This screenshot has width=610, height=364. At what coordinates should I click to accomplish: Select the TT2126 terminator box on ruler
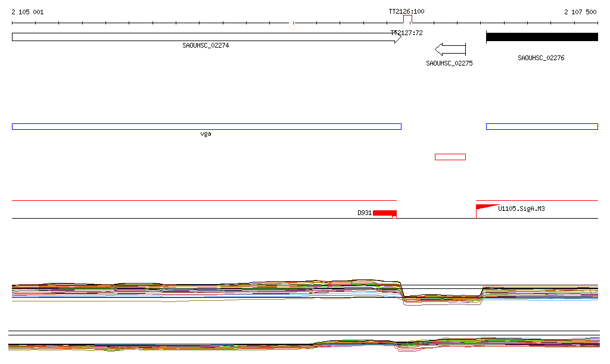pyautogui.click(x=407, y=20)
